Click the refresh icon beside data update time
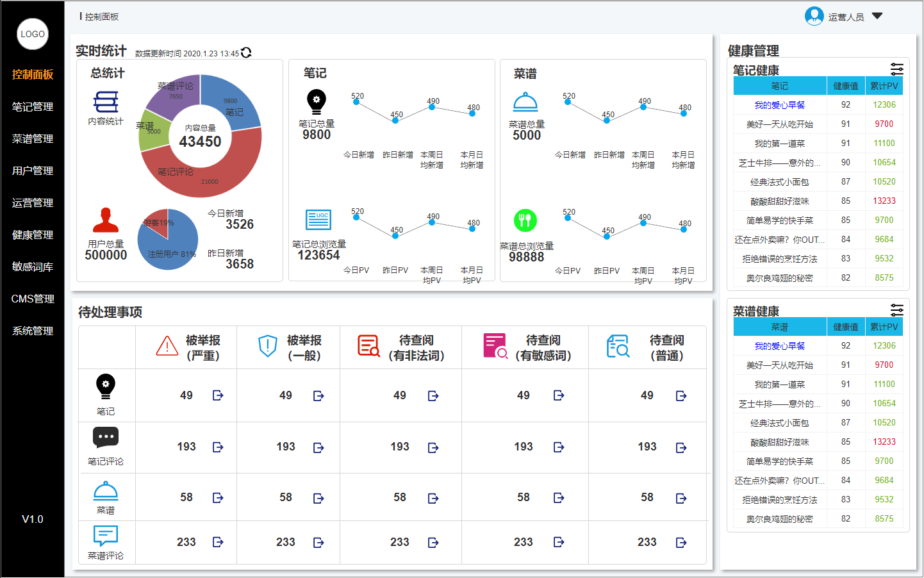Image resolution: width=924 pixels, height=578 pixels. (246, 53)
